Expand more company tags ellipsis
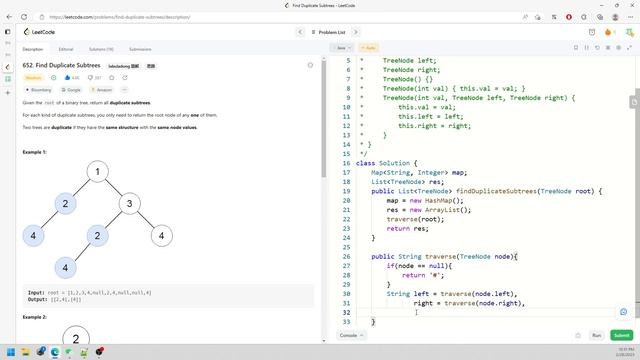The height and width of the screenshot is (360, 640). click(x=124, y=90)
